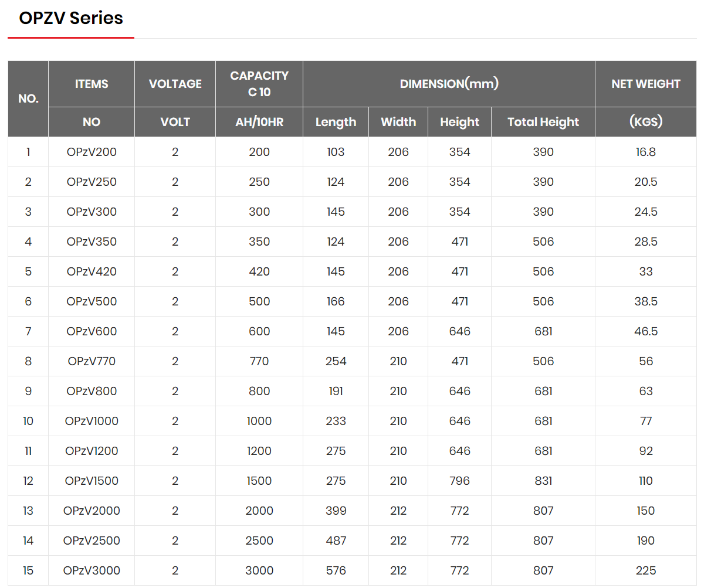Select the 576 length value
Image resolution: width=711 pixels, height=588 pixels.
[336, 570]
